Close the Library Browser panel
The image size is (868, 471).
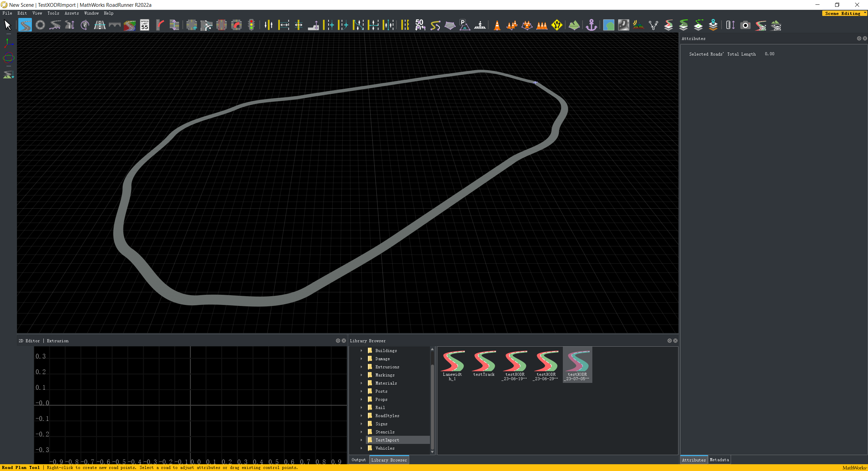[x=675, y=341]
